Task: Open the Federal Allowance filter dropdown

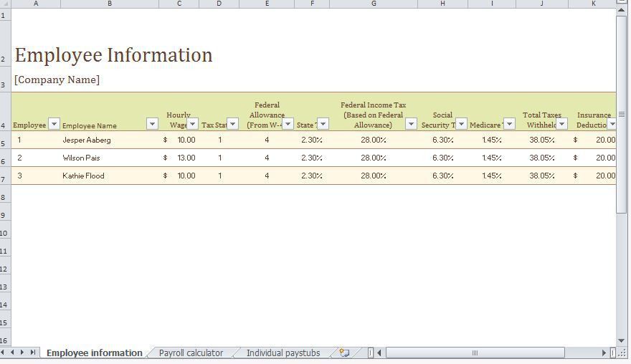Action: (x=288, y=124)
